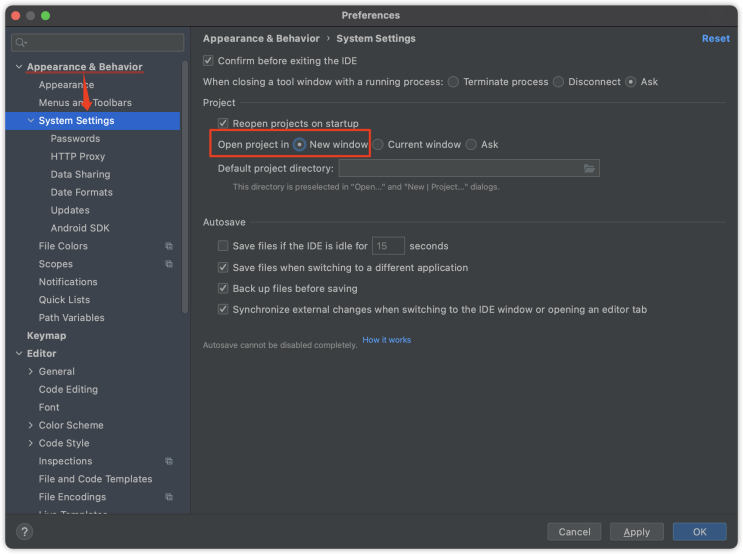
Task: Expand the General node chevron
Action: pos(31,372)
